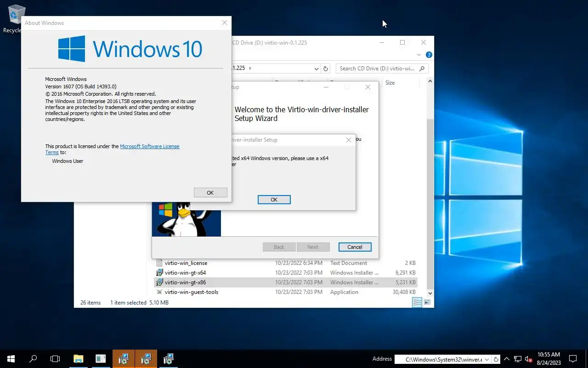Click OK in the About Windows dialog
The width and height of the screenshot is (588, 368).
pos(210,193)
